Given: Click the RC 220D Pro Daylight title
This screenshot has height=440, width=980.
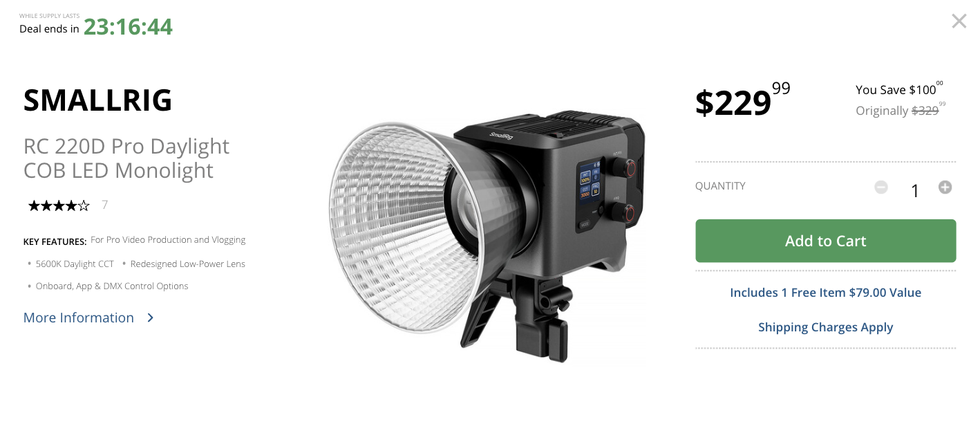Looking at the screenshot, I should click(x=126, y=158).
